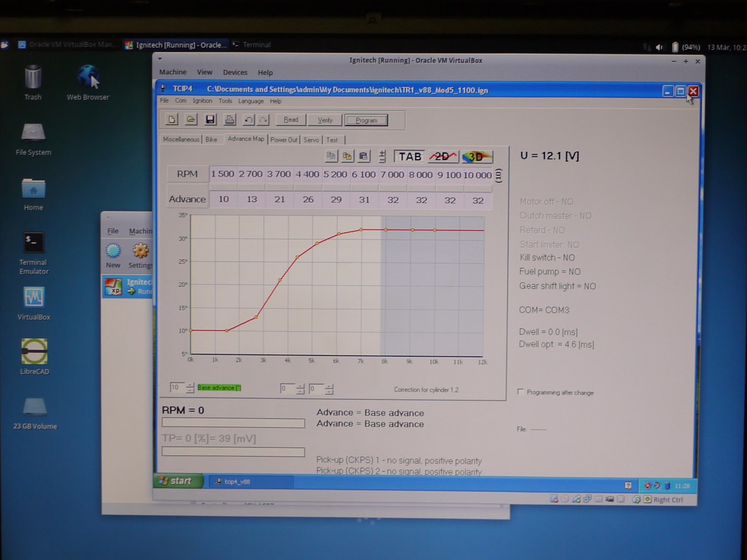The width and height of the screenshot is (747, 560).
Task: Switch to 2D graph view
Action: (443, 156)
